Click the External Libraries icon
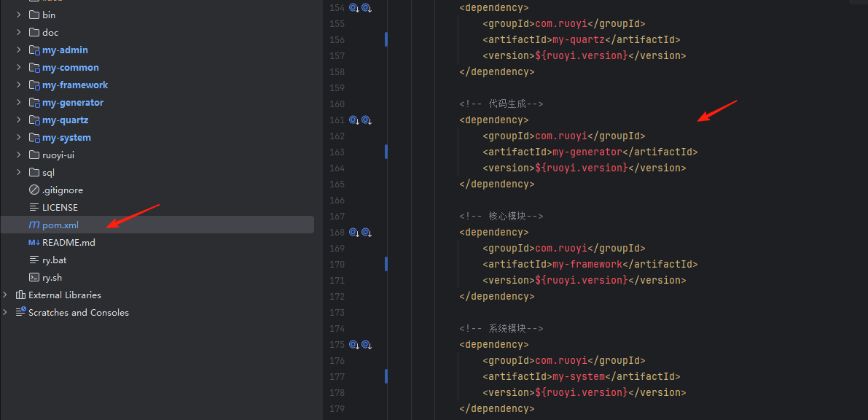This screenshot has width=868, height=420. click(20, 295)
